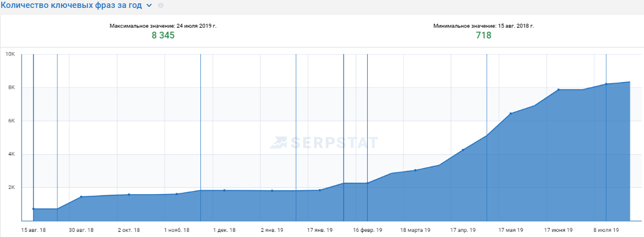Screen dimensions: 644x237
Task: Select data point above 17 янв. 19
Action: [x=320, y=190]
